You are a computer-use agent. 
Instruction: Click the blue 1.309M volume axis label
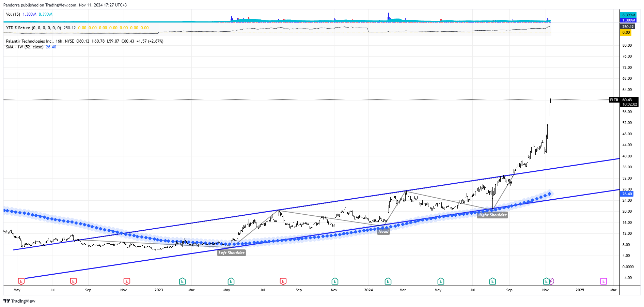coord(628,20)
